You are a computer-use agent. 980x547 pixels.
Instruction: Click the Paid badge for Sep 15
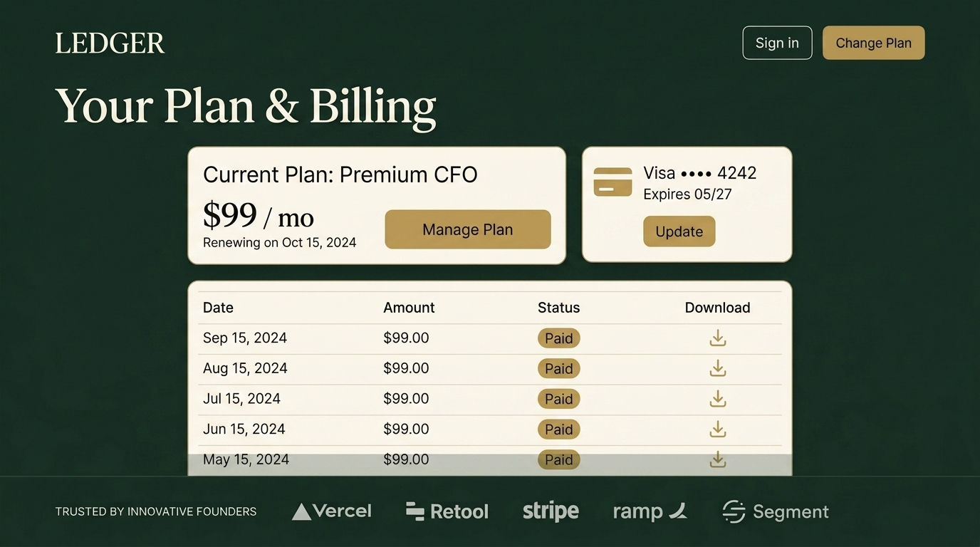click(x=559, y=338)
